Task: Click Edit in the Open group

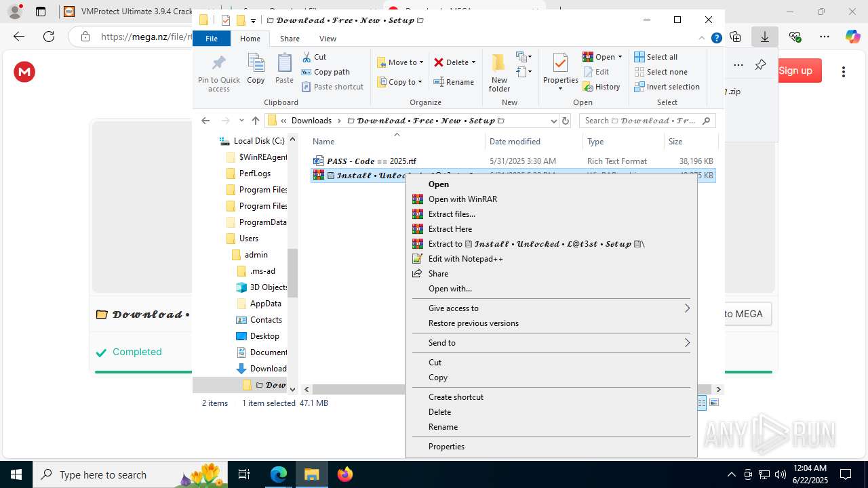Action: (596, 72)
